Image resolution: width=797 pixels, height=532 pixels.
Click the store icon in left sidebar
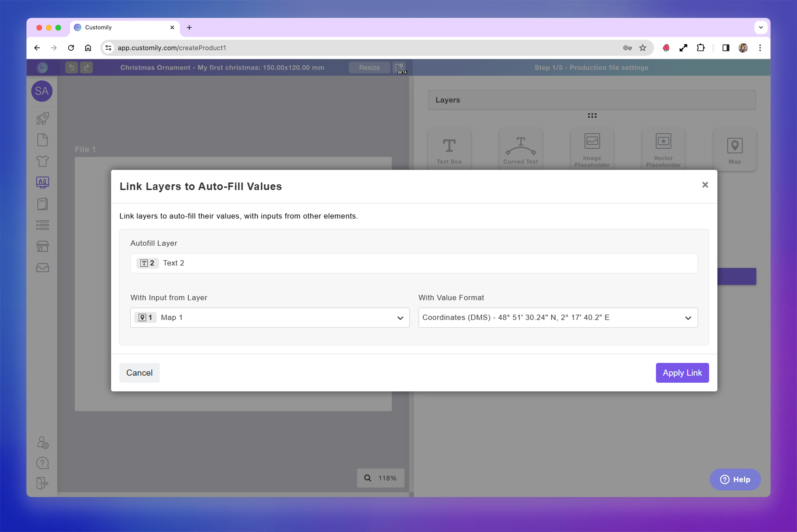click(42, 246)
